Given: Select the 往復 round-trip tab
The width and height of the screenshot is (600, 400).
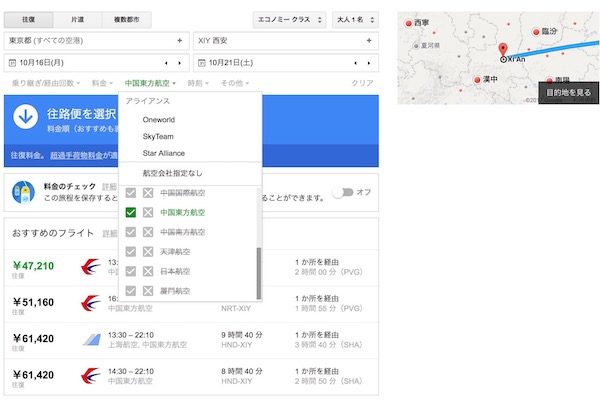Looking at the screenshot, I should tap(29, 20).
